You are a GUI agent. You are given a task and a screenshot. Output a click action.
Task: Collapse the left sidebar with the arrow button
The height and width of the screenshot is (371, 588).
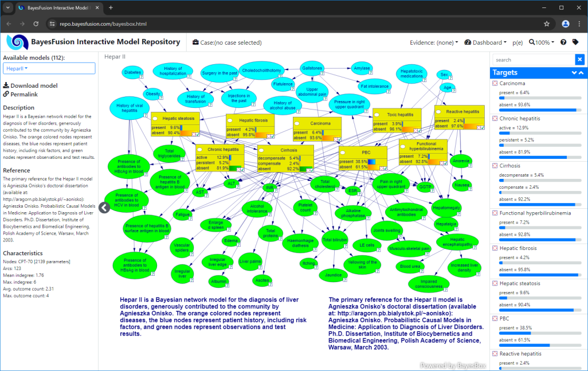coord(104,208)
